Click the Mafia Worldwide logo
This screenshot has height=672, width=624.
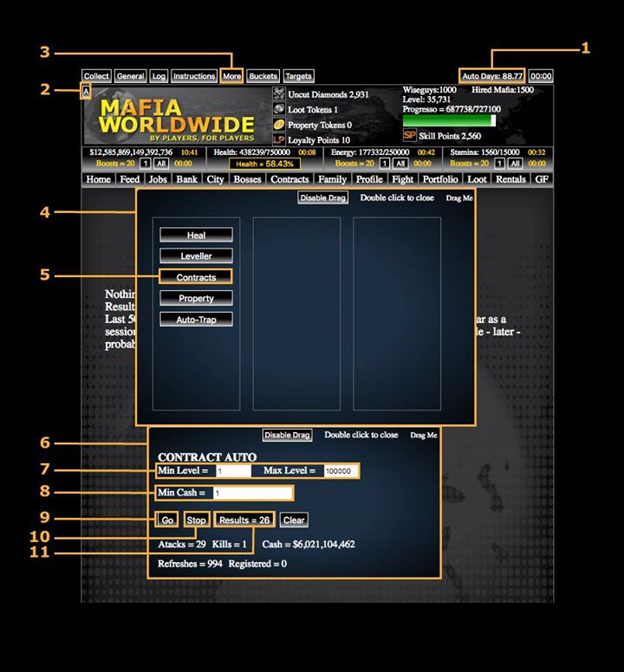177,120
